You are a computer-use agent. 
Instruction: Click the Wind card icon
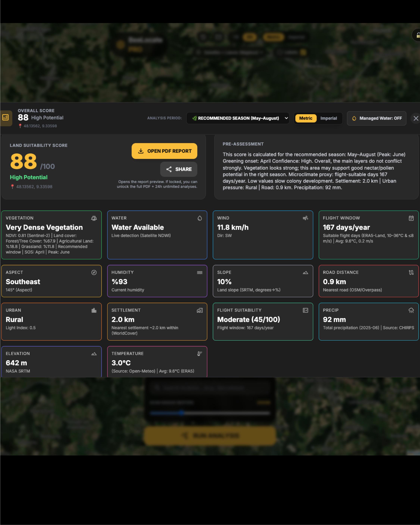pyautogui.click(x=305, y=218)
